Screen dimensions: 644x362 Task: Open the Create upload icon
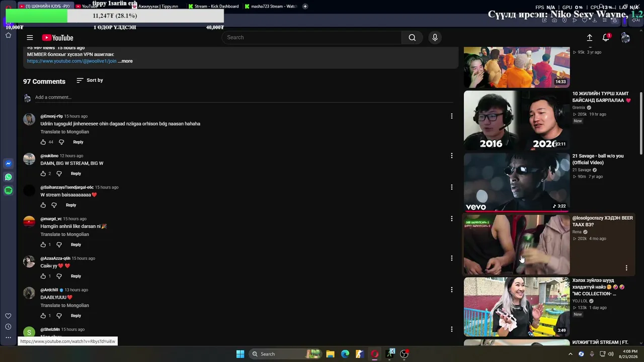(589, 38)
